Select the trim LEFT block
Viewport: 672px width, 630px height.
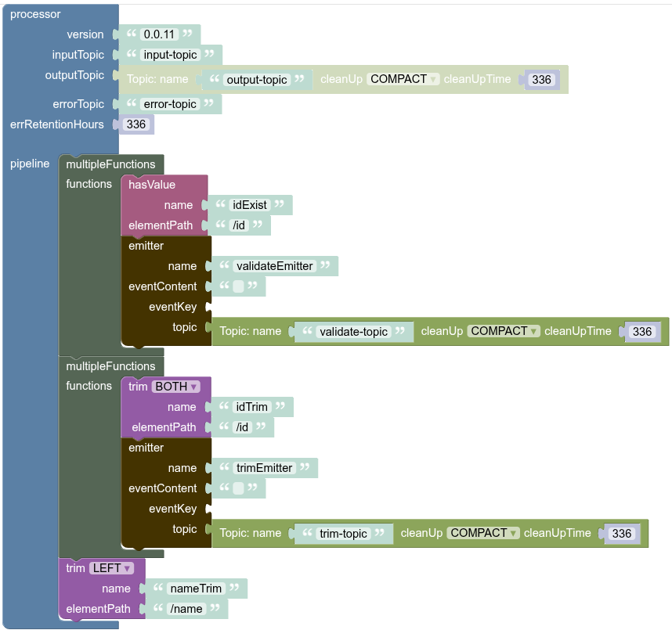pos(75,568)
